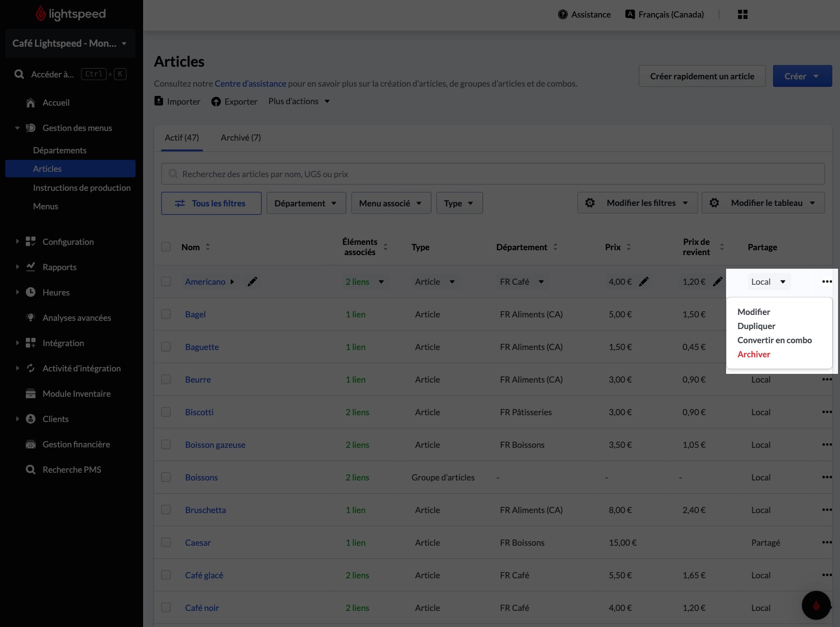Click the Tous les filtres button
840x627 pixels.
click(x=211, y=203)
